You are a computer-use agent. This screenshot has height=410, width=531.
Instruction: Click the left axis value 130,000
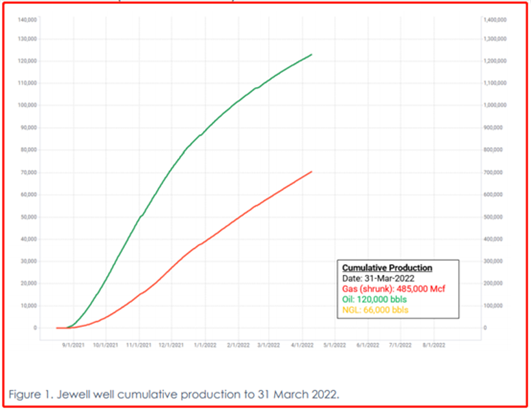(x=27, y=39)
